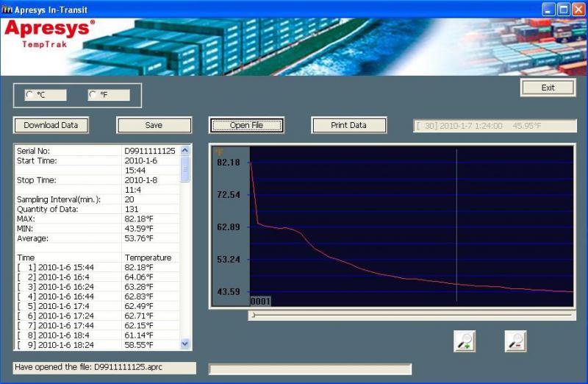Select data row [4] 2010-1-6 16:44
The width and height of the screenshot is (588, 384).
(x=98, y=296)
